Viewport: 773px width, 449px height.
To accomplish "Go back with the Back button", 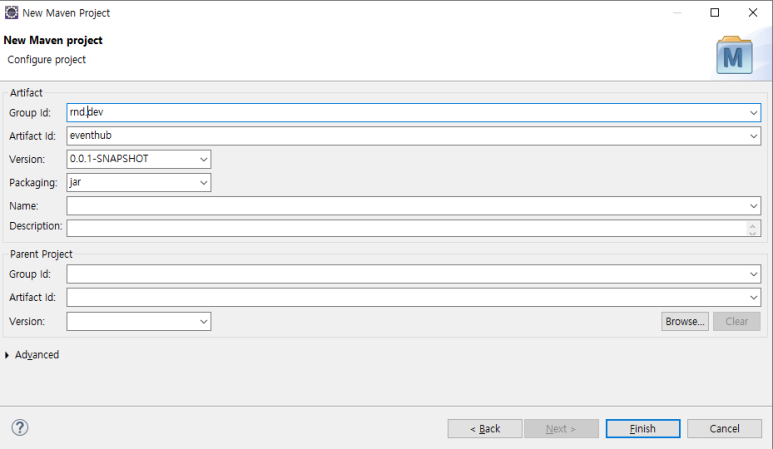I will 485,429.
